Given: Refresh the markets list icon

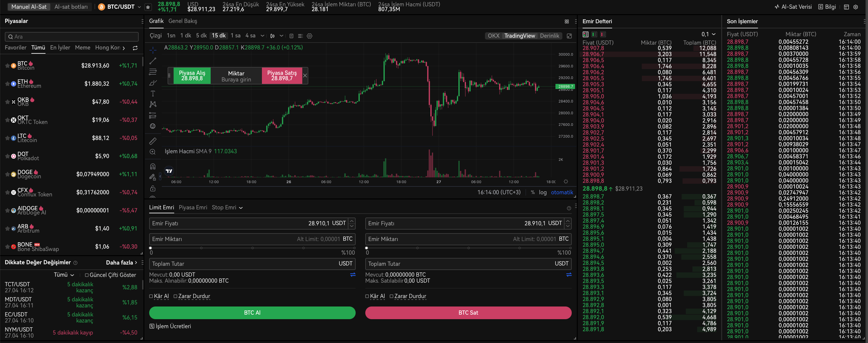Looking at the screenshot, I should (135, 48).
